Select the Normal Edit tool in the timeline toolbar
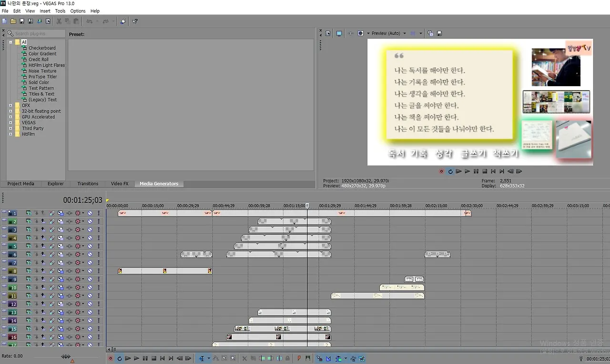This screenshot has width=610, height=364. 202,358
